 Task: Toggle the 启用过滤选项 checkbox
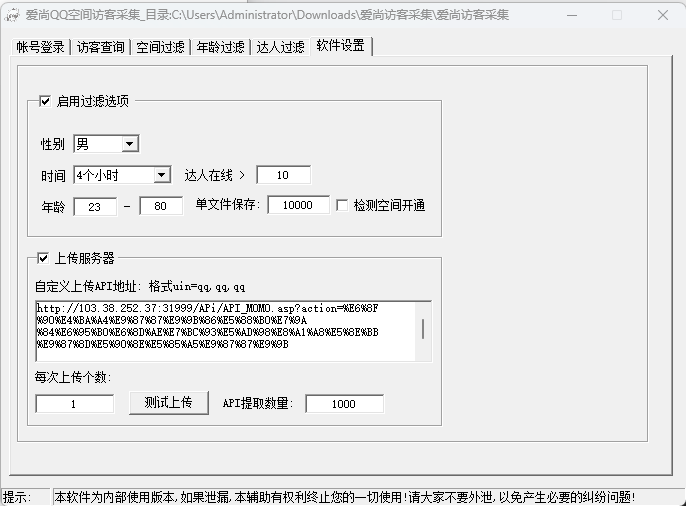[x=44, y=101]
